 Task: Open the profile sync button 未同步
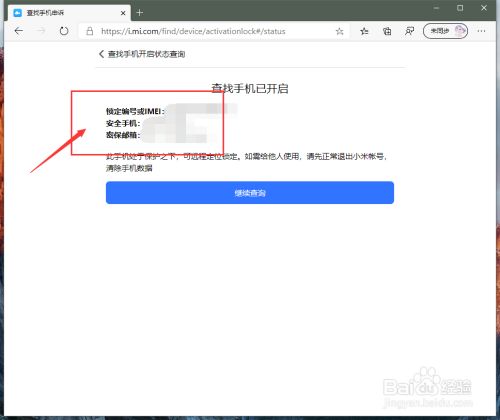(x=445, y=31)
